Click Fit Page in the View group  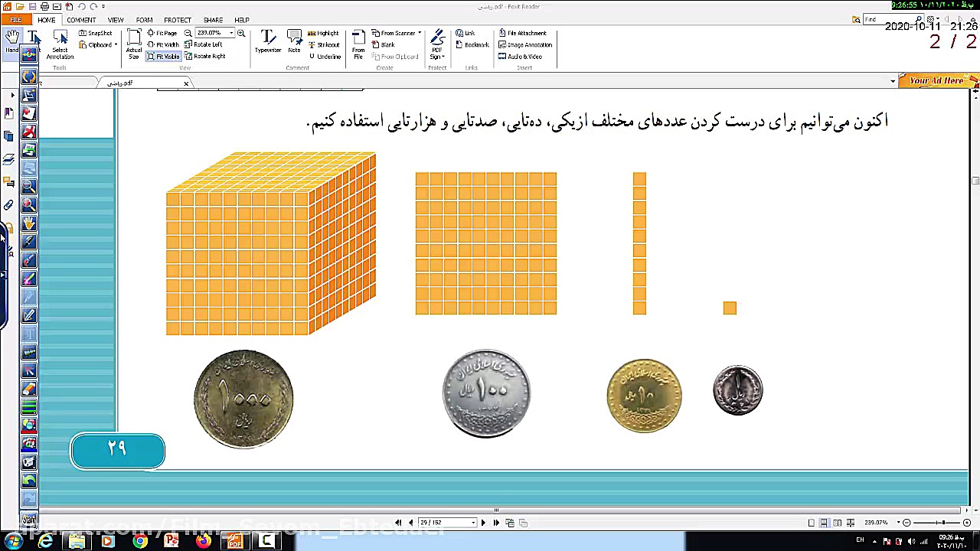coord(165,33)
